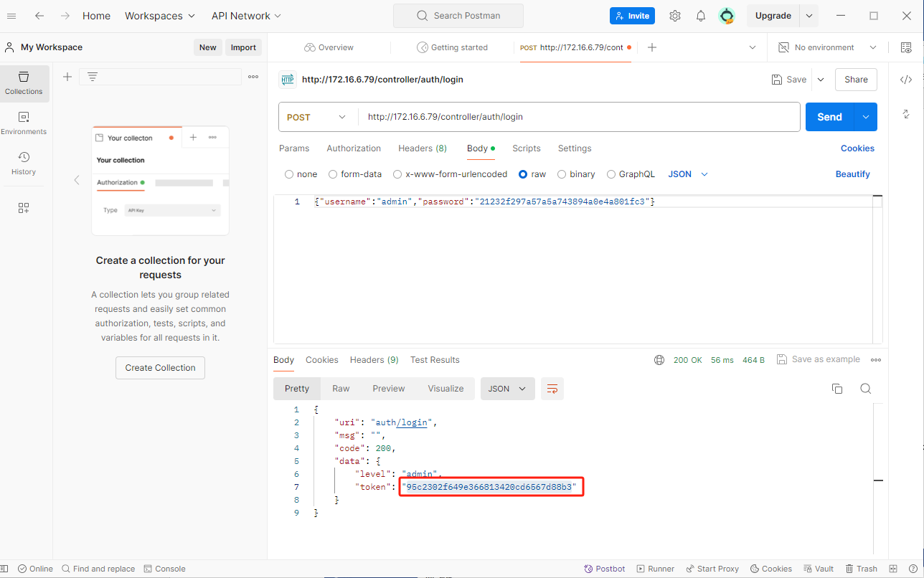Open the Getting started tab

pos(452,47)
